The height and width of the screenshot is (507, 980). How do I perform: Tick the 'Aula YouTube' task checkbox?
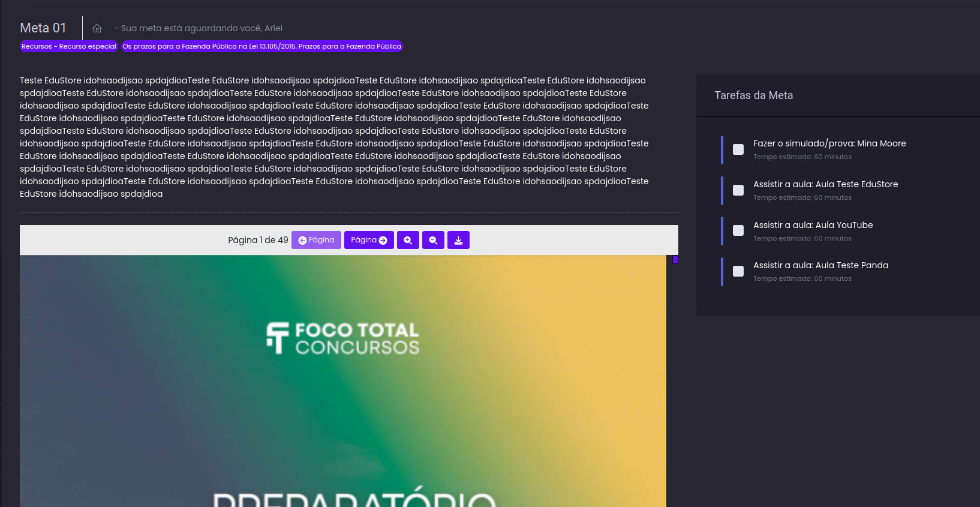point(738,230)
